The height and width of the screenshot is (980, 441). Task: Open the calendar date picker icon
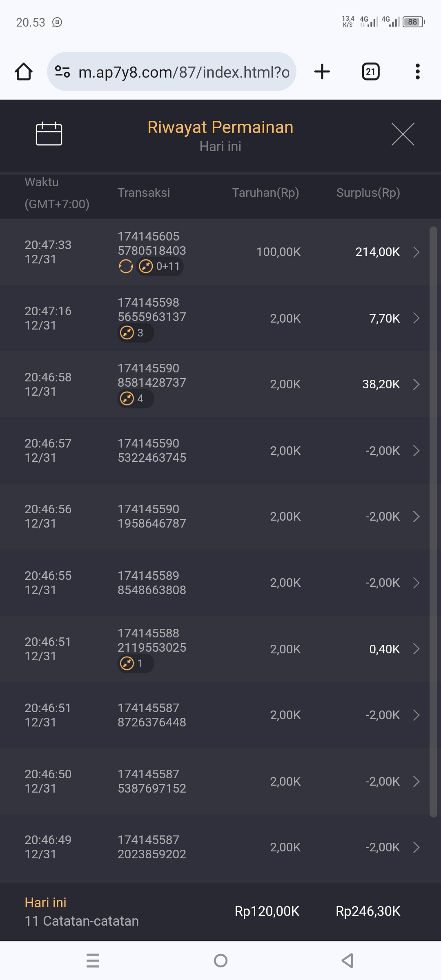49,134
